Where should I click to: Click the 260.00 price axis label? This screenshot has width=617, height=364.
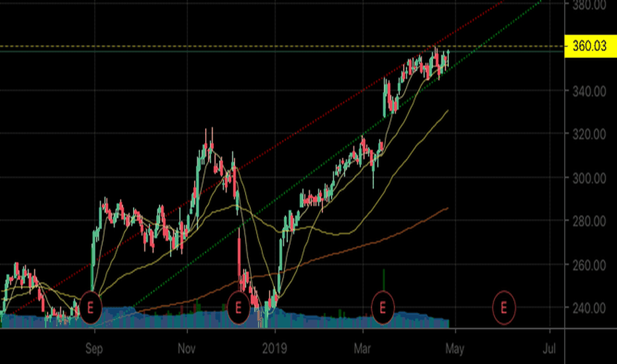tap(589, 265)
